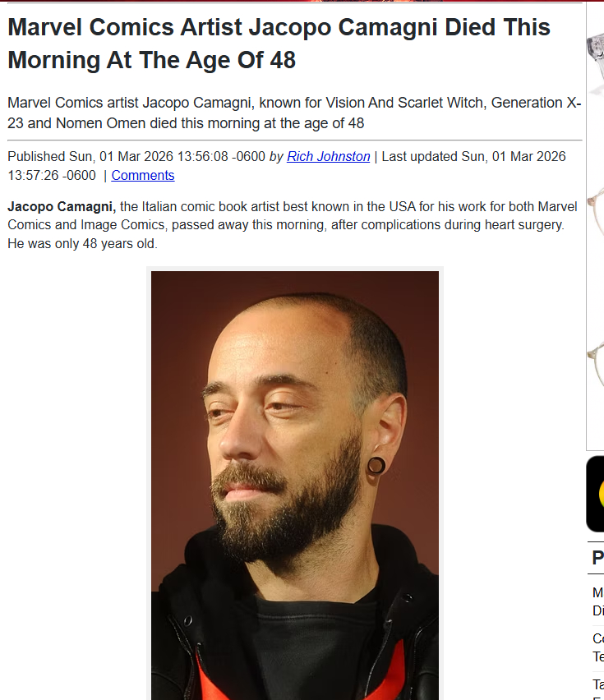Click the subtitle mentioning Vision And Scarlet Witch
The image size is (604, 700).
click(294, 113)
